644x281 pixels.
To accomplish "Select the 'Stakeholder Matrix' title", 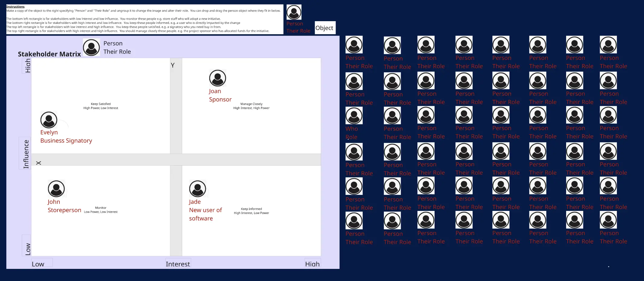I will (49, 54).
